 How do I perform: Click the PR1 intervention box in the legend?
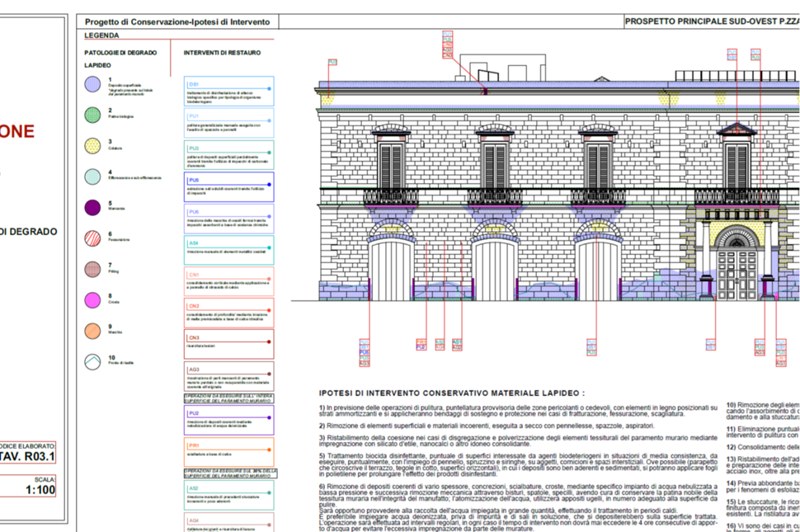click(x=228, y=452)
